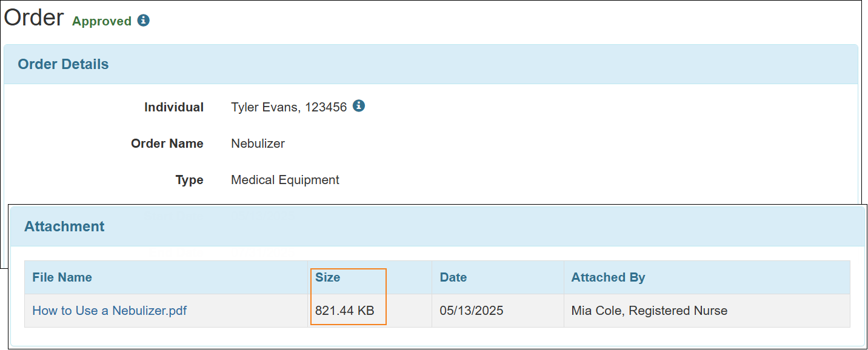This screenshot has height=350, width=868.
Task: Click the info icon next to Tyler Evans
Action: coord(359,106)
